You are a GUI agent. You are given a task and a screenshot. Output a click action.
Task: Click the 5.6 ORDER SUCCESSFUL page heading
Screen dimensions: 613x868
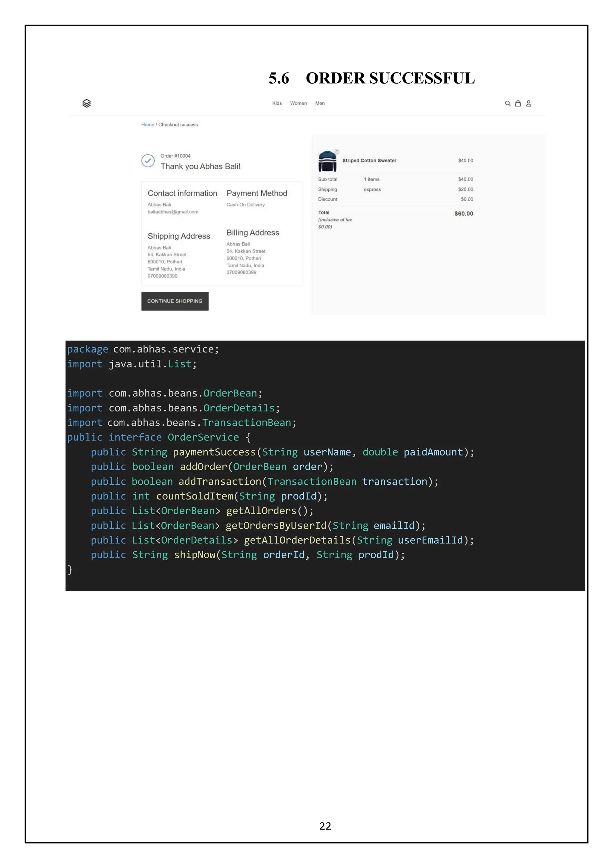[372, 78]
